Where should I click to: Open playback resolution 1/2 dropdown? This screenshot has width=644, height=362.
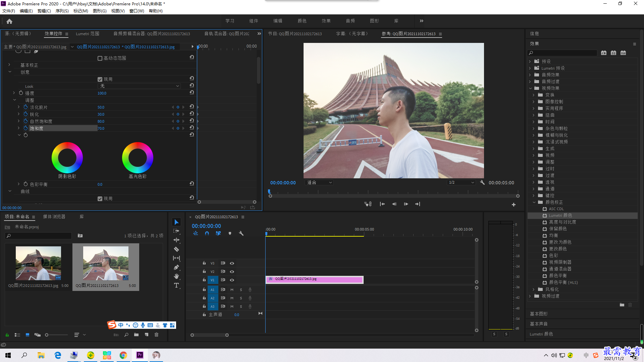tap(462, 183)
